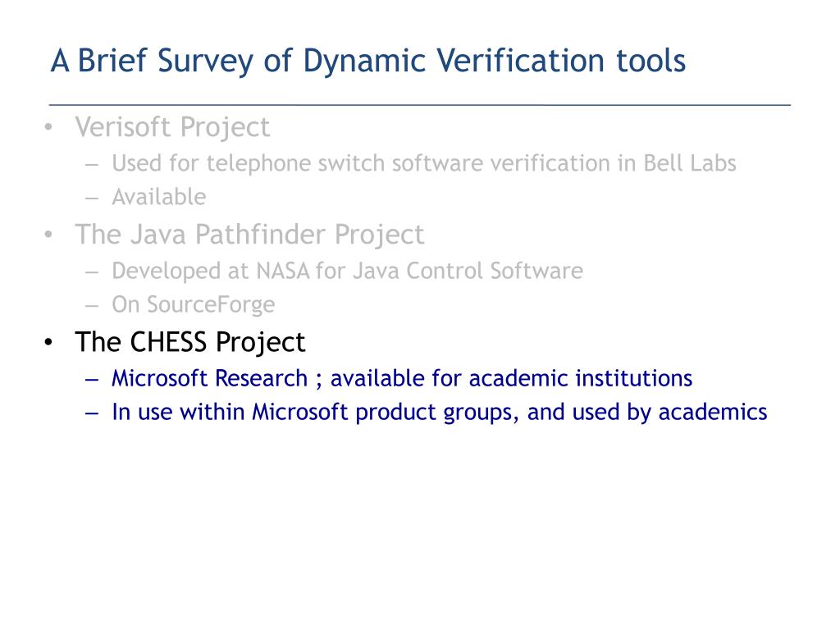Click the dash before "On SourceForge"
Viewport: 840px width, 630px height.
point(91,306)
